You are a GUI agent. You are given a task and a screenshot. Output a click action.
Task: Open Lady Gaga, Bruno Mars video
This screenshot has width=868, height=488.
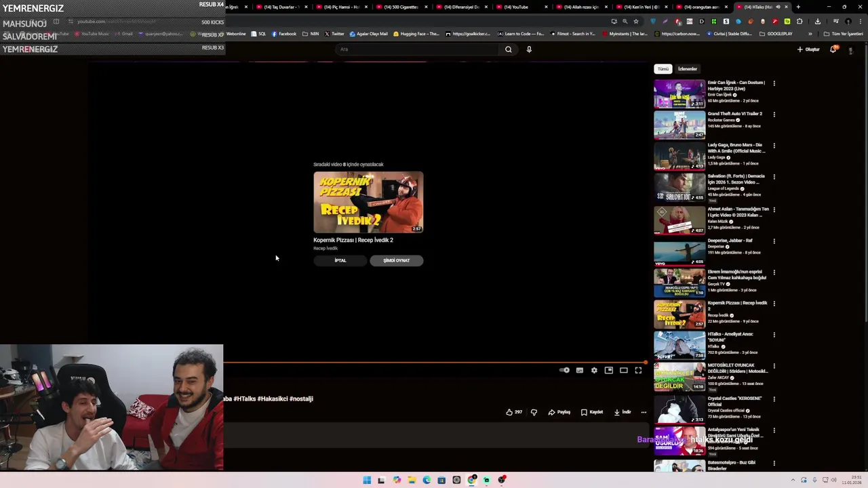679,157
